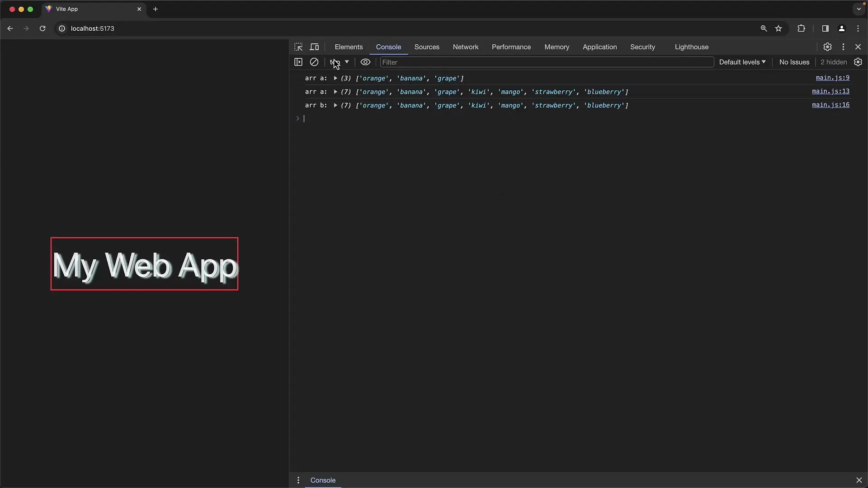Switch to the Network tab

[466, 47]
